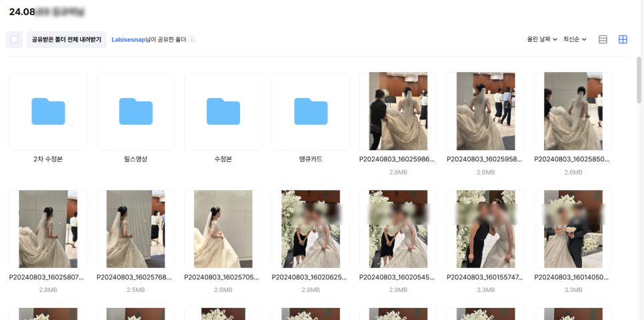Click file name P20240803_16025768...

[x=135, y=277]
